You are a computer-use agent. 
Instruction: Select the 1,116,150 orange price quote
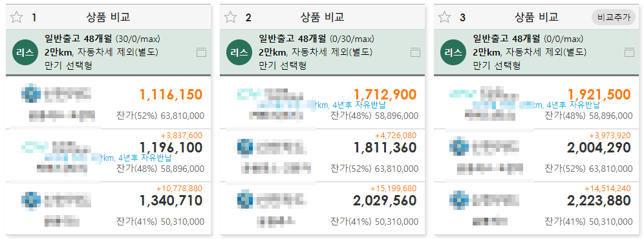click(x=171, y=95)
